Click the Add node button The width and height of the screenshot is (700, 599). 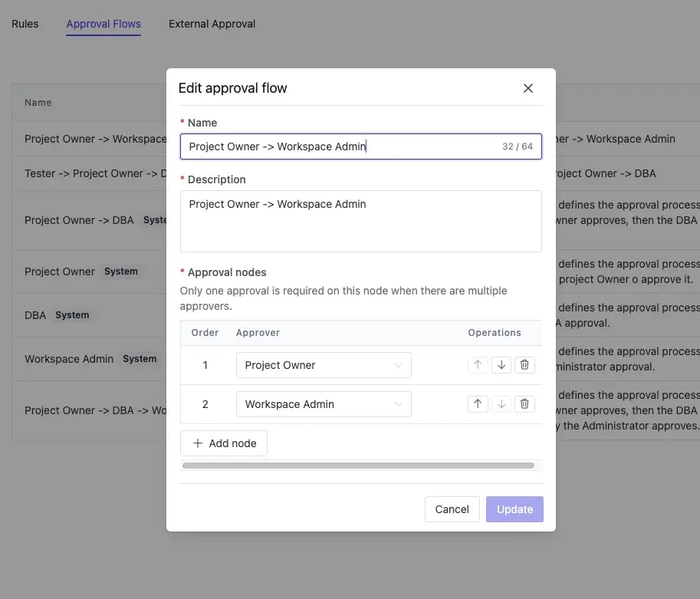click(224, 443)
